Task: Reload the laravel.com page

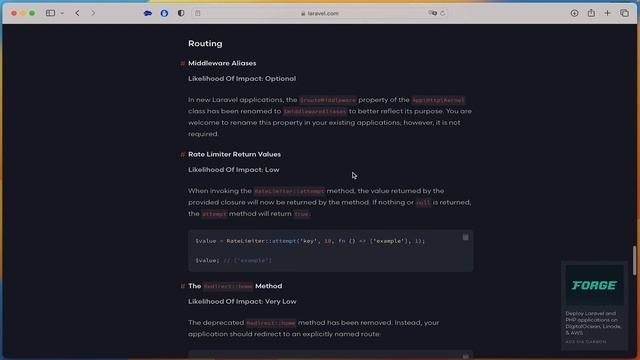Action: click(x=442, y=13)
